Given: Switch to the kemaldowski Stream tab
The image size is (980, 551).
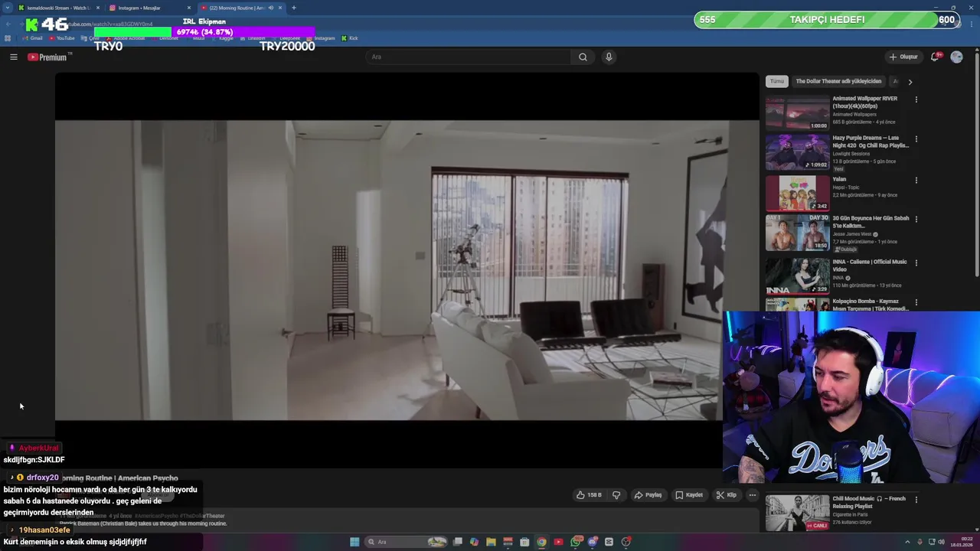Looking at the screenshot, I should point(59,8).
